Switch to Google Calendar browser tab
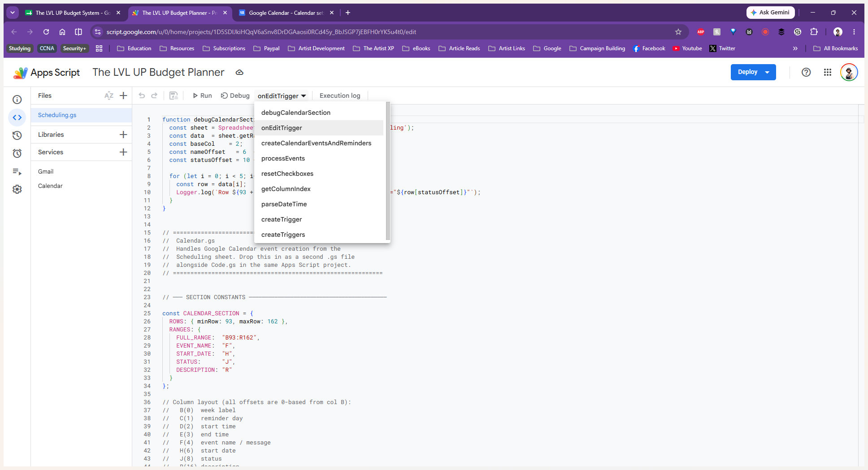This screenshot has width=868, height=470. (286, 13)
